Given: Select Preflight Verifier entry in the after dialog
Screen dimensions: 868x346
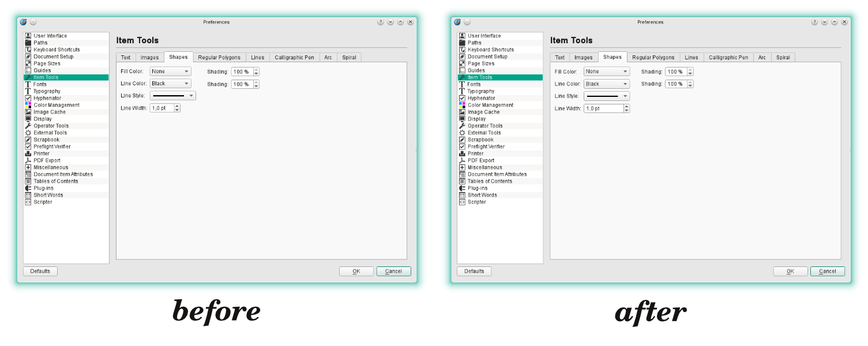Looking at the screenshot, I should point(486,146).
